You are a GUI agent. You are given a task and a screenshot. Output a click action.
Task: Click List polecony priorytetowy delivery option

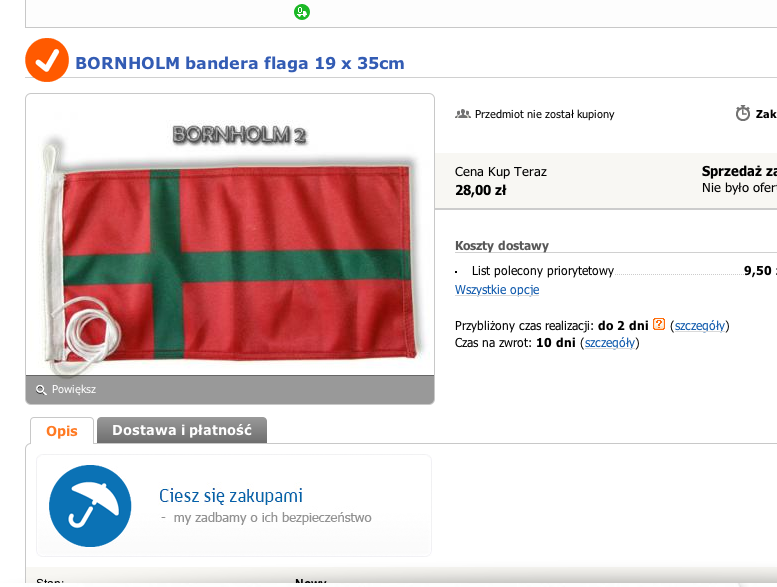point(543,271)
